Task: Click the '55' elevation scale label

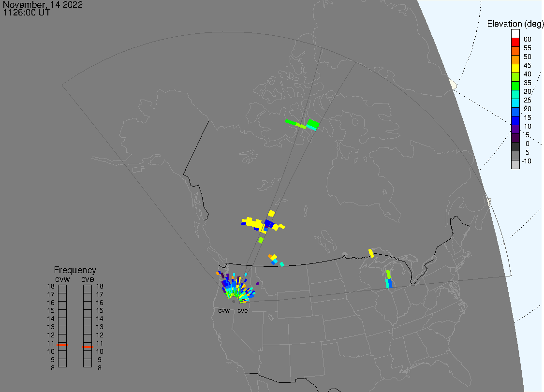Action: click(x=528, y=48)
